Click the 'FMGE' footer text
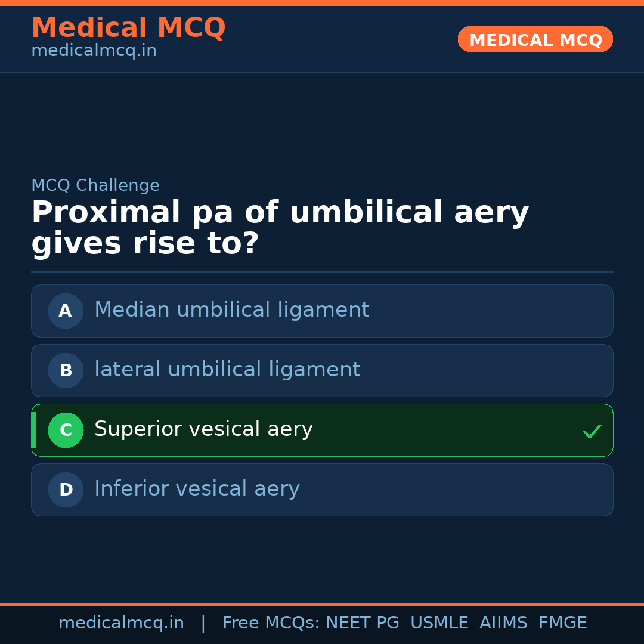 click(x=562, y=623)
